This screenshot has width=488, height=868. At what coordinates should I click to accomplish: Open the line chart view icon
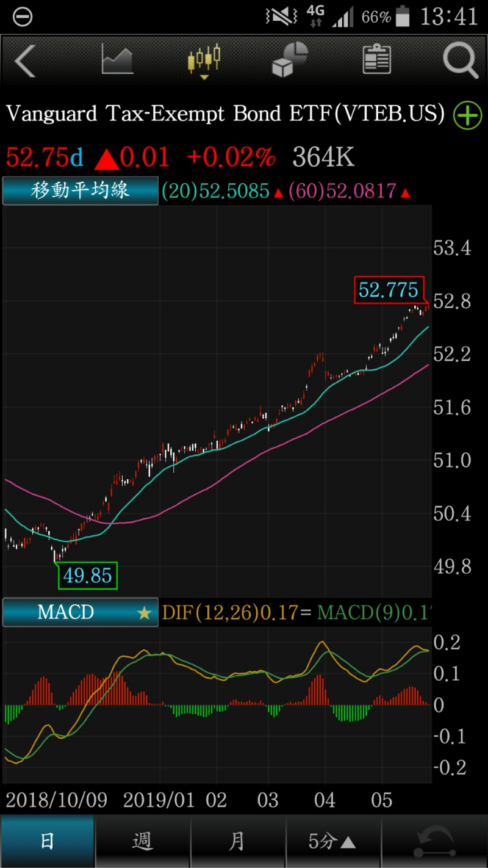pyautogui.click(x=117, y=59)
